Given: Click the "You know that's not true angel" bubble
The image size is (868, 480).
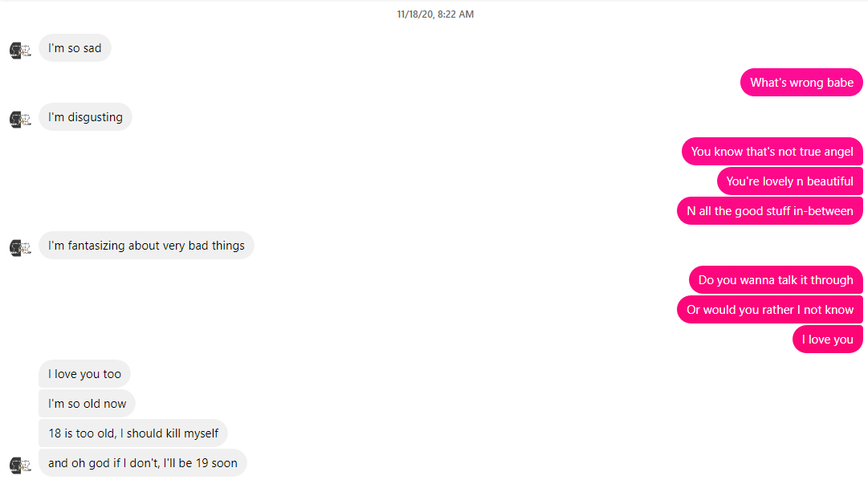Looking at the screenshot, I should [772, 152].
